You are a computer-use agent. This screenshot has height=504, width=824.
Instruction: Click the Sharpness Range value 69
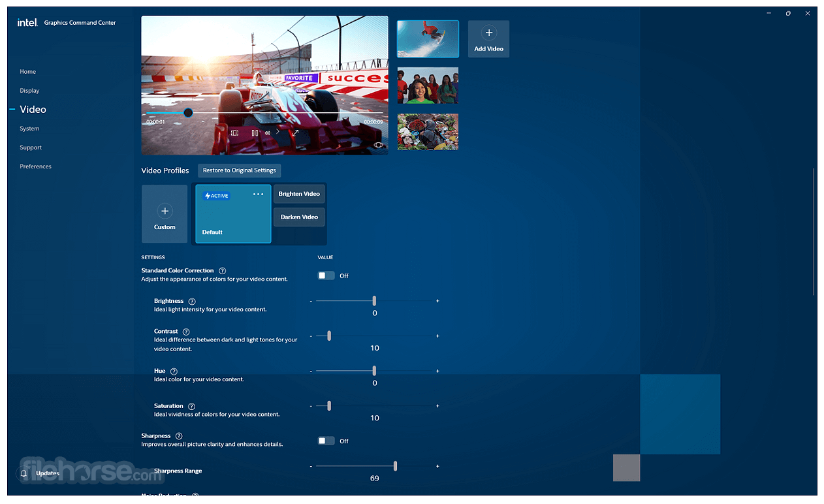375,479
